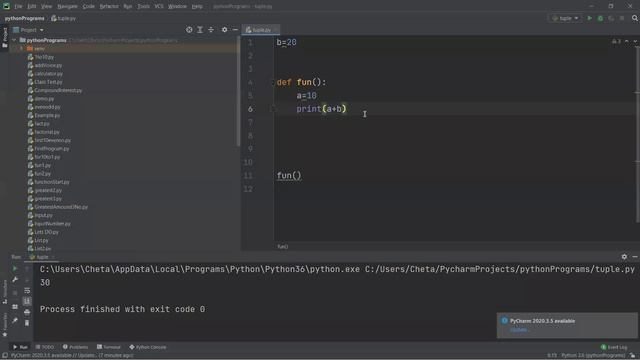Click the fun() breadcrumb below the editor
Image resolution: width=640 pixels, height=360 pixels.
(282, 247)
